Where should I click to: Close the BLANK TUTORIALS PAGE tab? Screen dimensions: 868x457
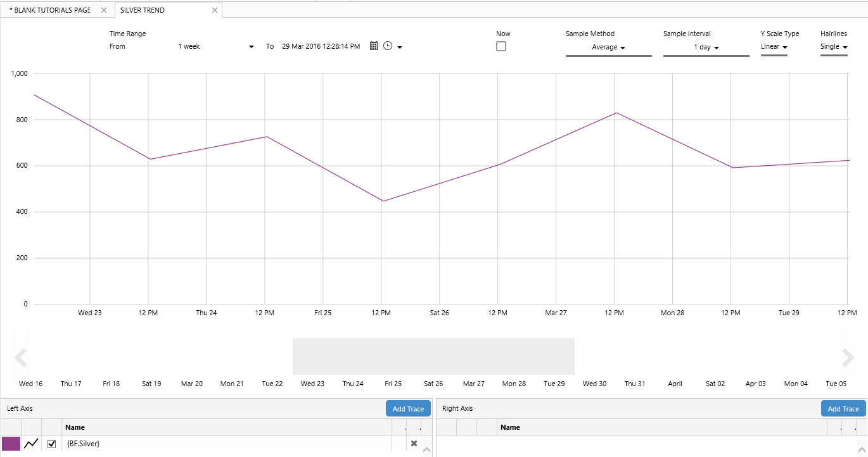point(104,10)
